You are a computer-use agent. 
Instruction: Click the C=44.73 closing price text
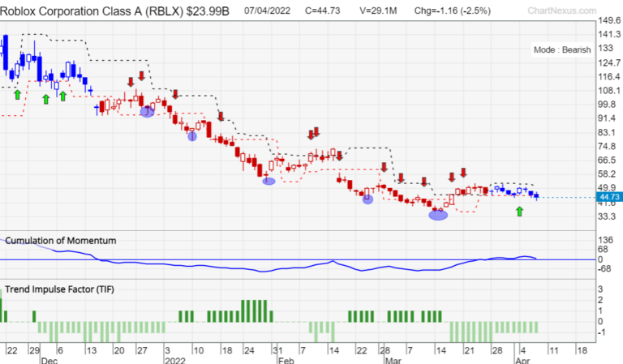323,11
